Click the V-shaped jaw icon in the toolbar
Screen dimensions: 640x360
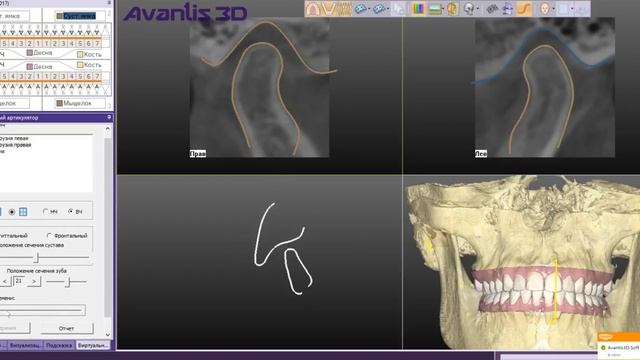click(x=328, y=9)
